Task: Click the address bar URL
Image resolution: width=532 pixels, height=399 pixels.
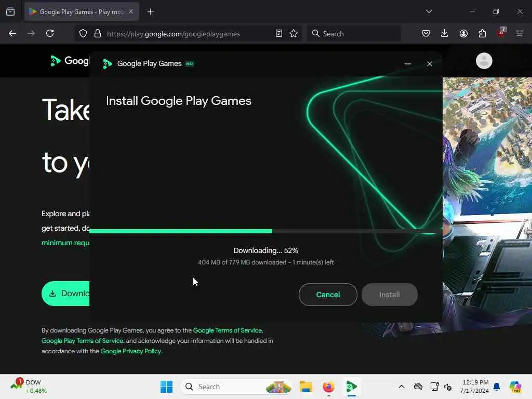Action: pyautogui.click(x=174, y=34)
